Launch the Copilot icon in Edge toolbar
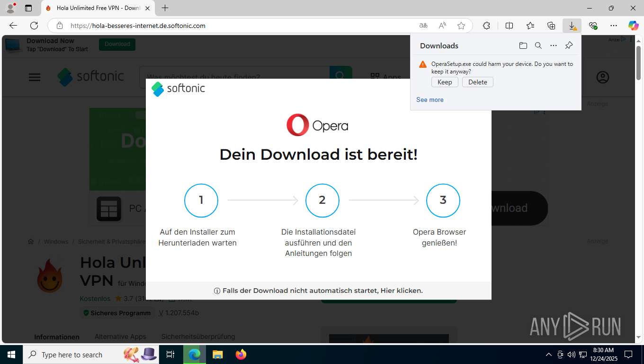Image resolution: width=644 pixels, height=364 pixels. coord(633,26)
